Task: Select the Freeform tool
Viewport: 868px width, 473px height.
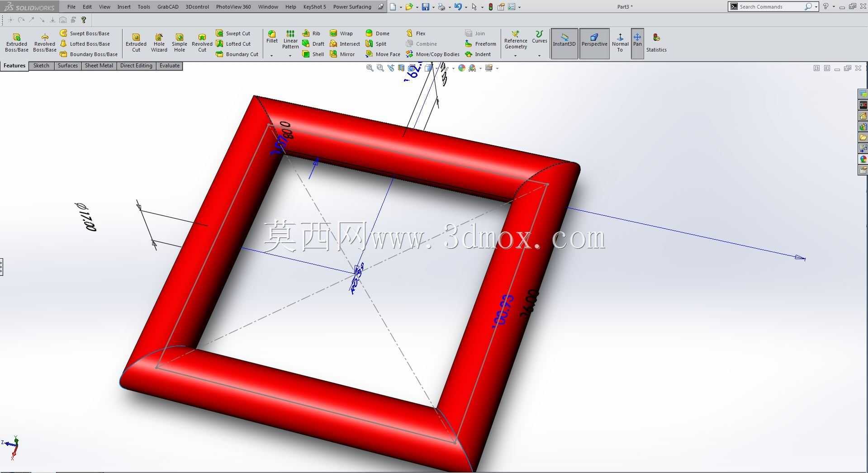Action: (480, 44)
